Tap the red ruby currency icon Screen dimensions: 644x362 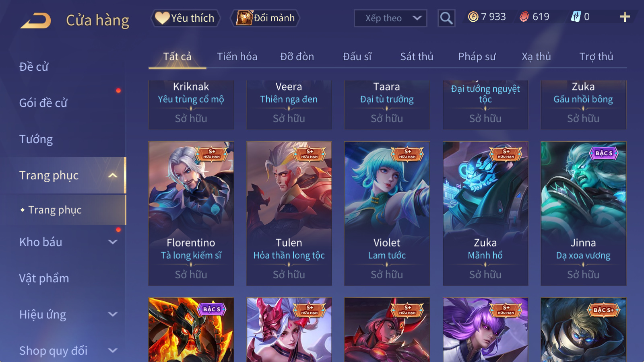(x=524, y=16)
